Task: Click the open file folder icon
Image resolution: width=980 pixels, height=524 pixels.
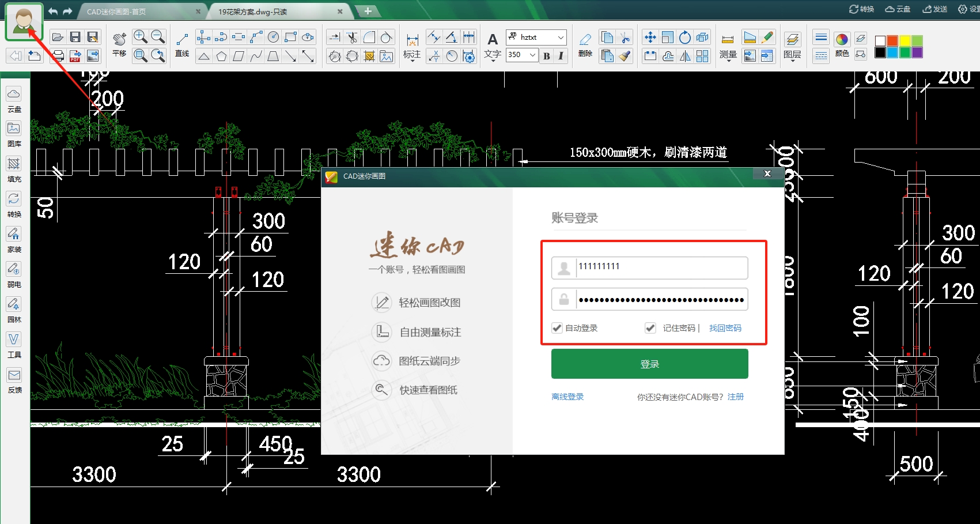Action: [58, 37]
